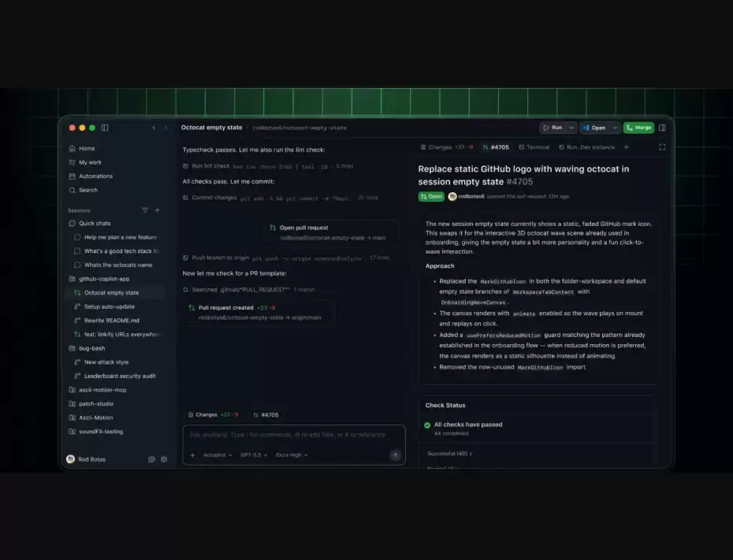Click the Changes chip above the prompt box
This screenshot has height=560, width=733.
click(x=213, y=415)
